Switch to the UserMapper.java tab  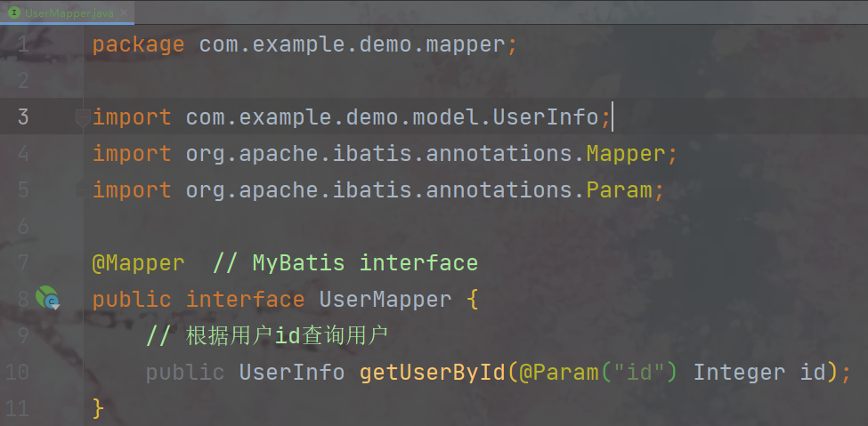point(67,12)
